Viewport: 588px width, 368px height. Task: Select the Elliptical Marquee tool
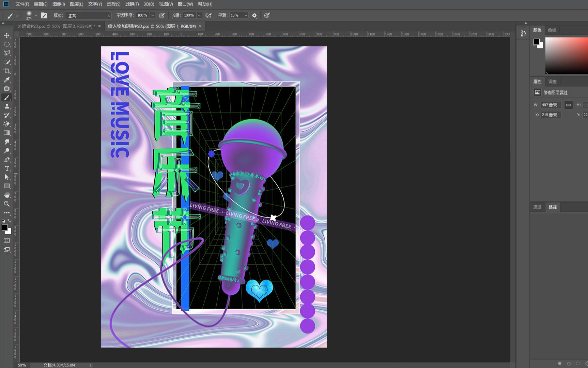click(x=7, y=44)
